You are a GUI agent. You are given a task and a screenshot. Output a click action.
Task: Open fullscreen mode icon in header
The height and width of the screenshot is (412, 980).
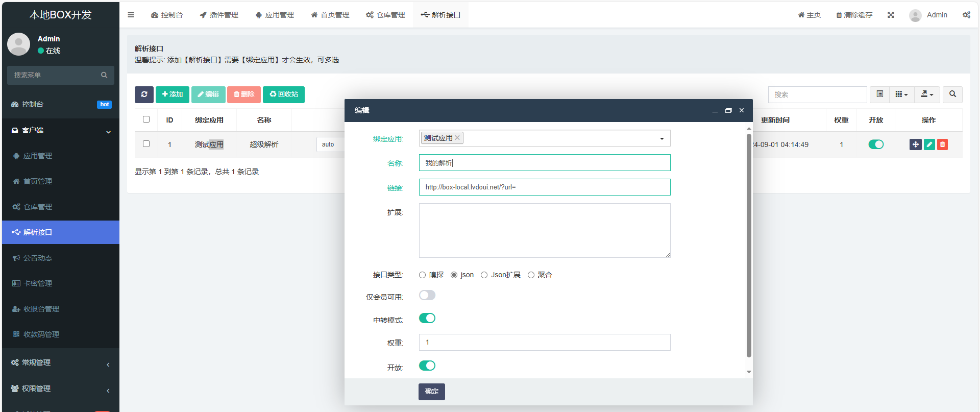coord(891,15)
